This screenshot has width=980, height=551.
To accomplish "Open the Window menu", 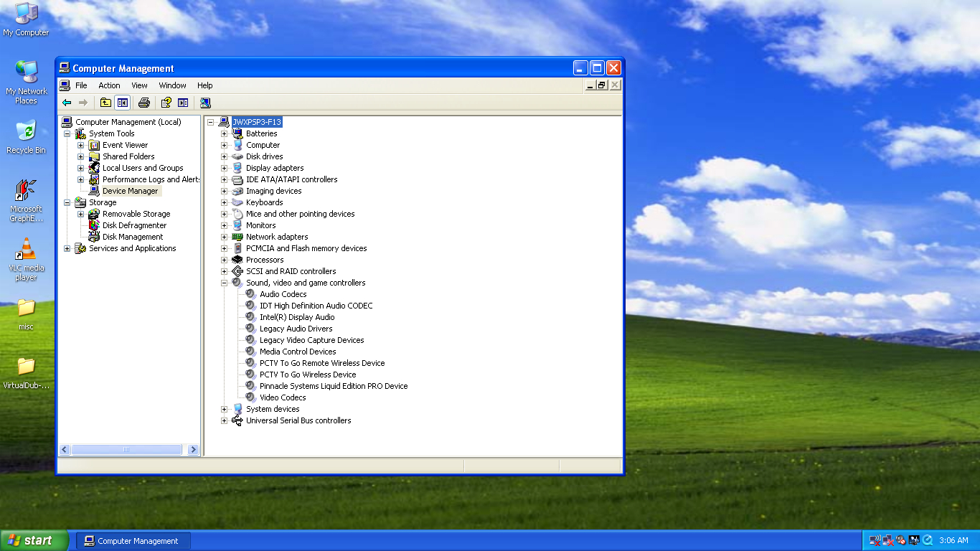I will click(x=172, y=85).
